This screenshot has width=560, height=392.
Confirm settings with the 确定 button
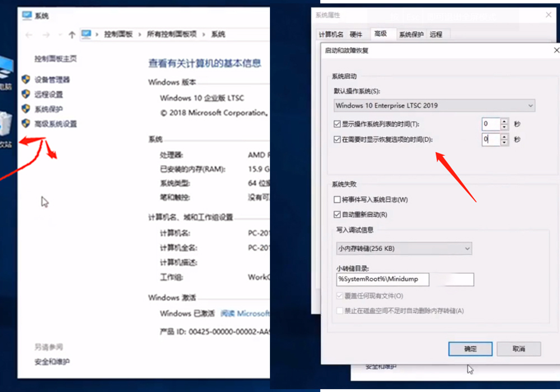point(470,349)
